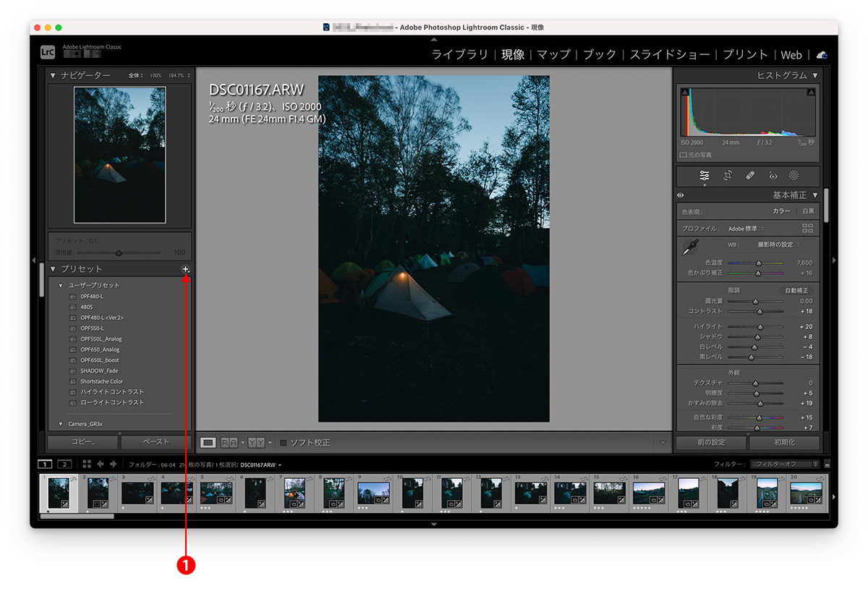Collapse the ナビゲーター panel triangle
868x591 pixels.
[x=53, y=75]
